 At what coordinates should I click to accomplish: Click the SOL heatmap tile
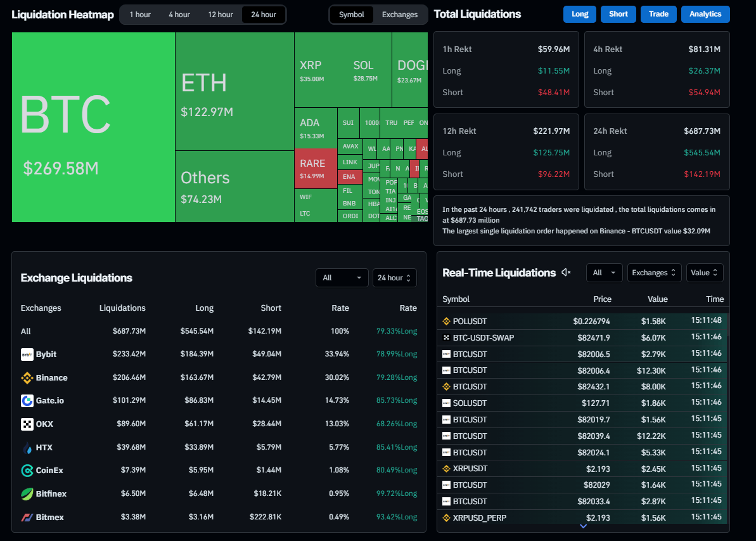point(369,70)
